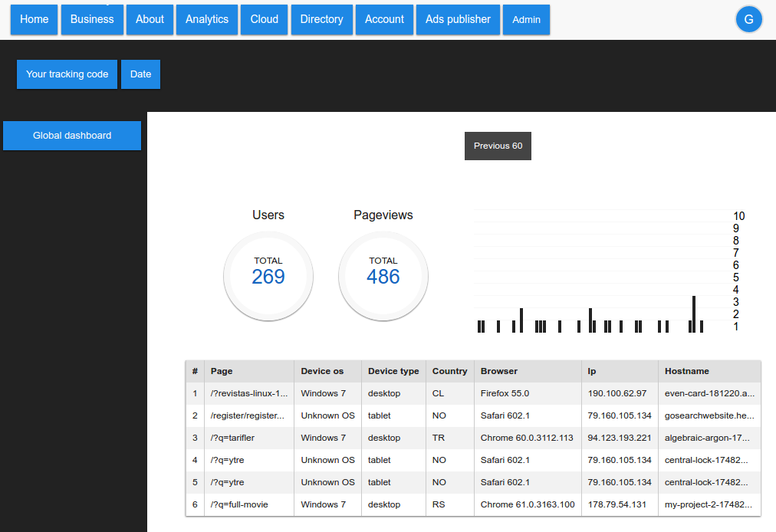Sort table by Country column header

click(449, 371)
